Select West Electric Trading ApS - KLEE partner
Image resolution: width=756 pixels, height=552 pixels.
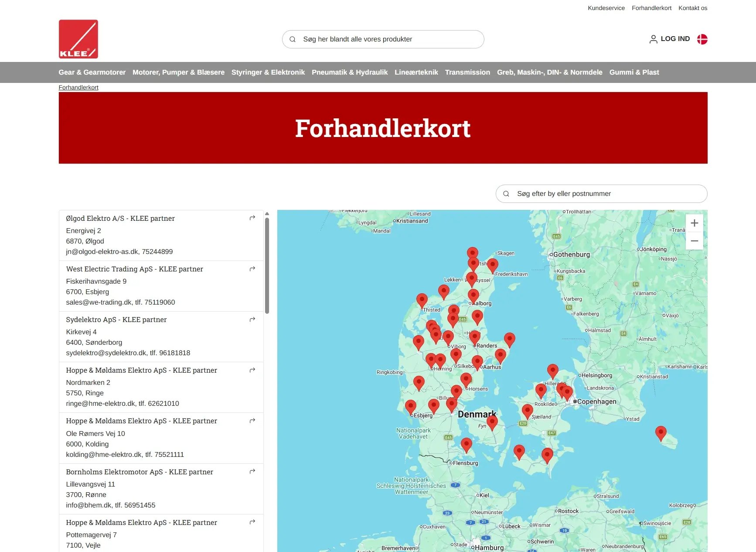coord(134,269)
